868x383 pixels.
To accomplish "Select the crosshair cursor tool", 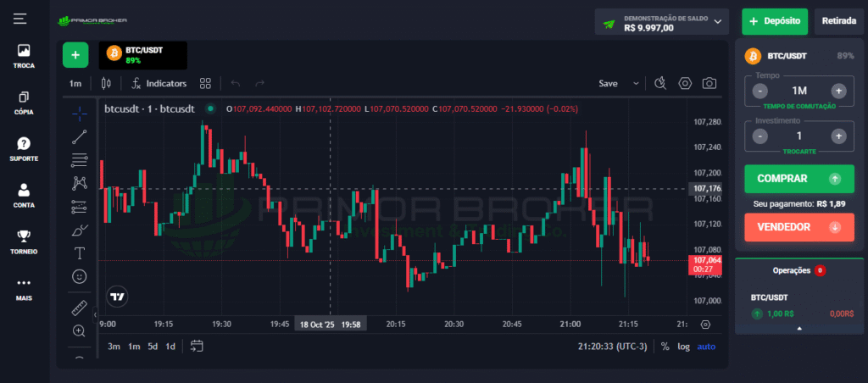I will (x=80, y=113).
